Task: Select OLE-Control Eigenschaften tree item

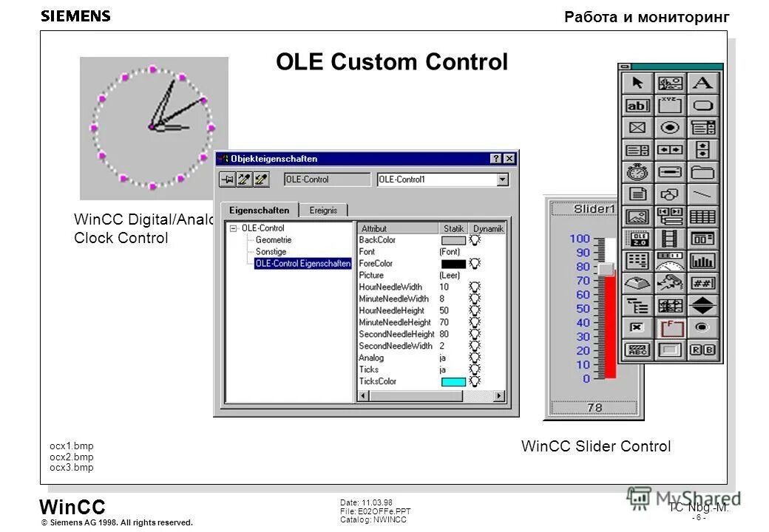Action: [x=303, y=264]
